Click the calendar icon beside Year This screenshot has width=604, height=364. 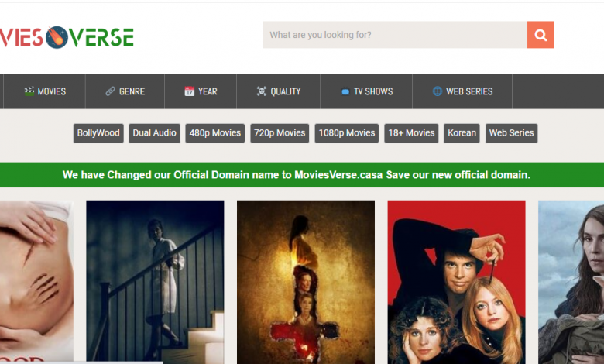tap(189, 91)
